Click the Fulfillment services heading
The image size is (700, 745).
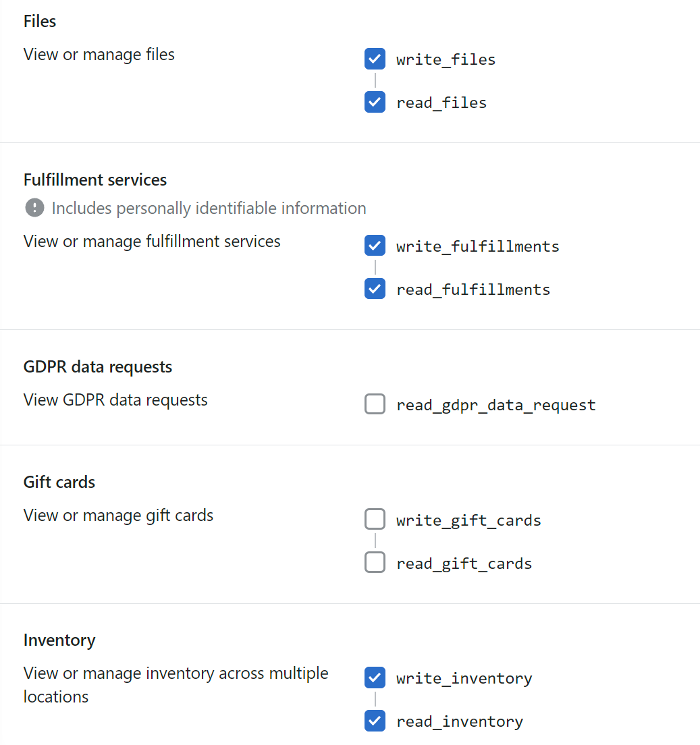pos(95,180)
